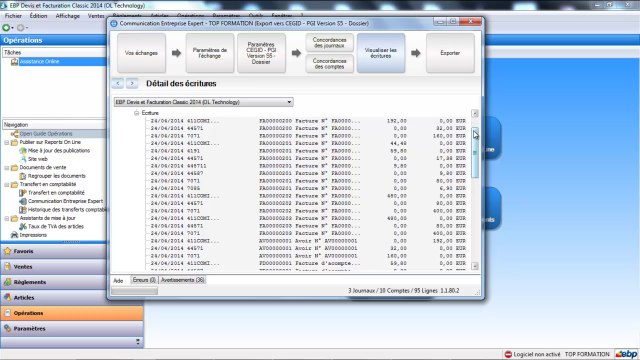Screen dimensions: 640x360
Task: Click the Publier sur Reports On Line folder
Action: coord(14,142)
